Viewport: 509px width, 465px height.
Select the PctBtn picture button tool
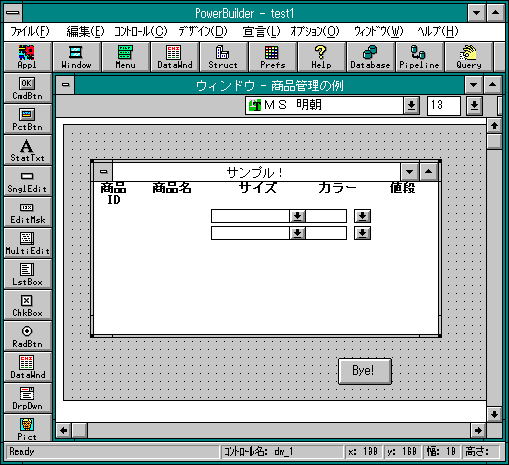28,119
